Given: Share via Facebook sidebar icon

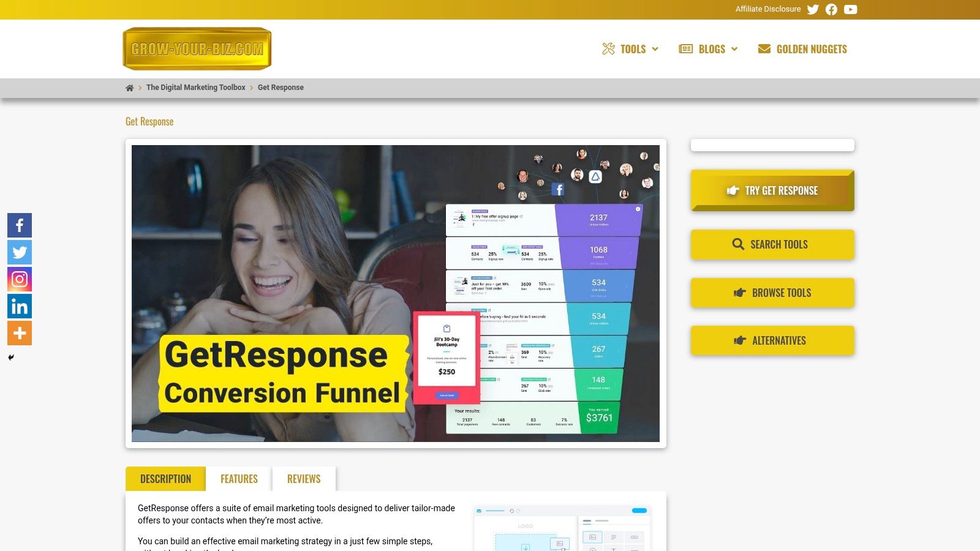Looking at the screenshot, I should [20, 225].
